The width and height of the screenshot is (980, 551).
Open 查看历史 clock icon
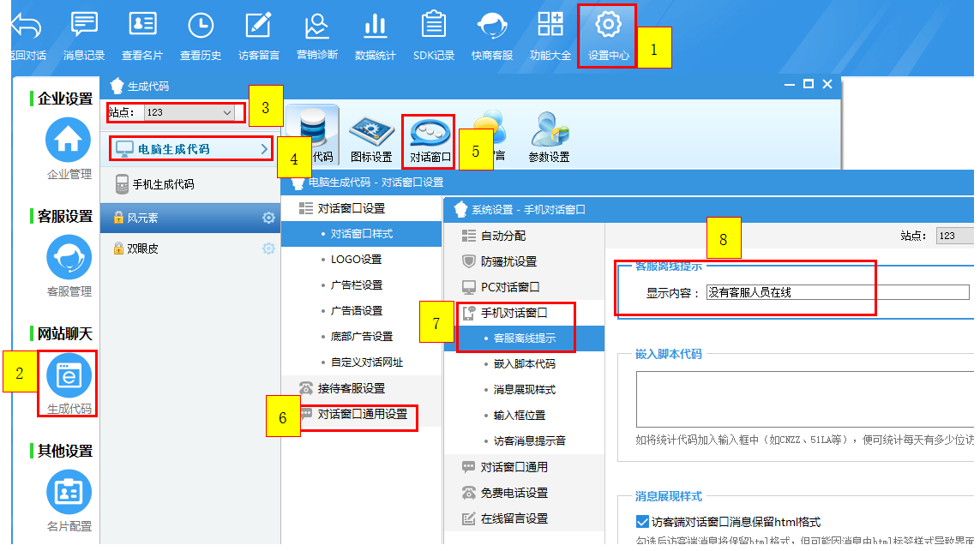[201, 27]
